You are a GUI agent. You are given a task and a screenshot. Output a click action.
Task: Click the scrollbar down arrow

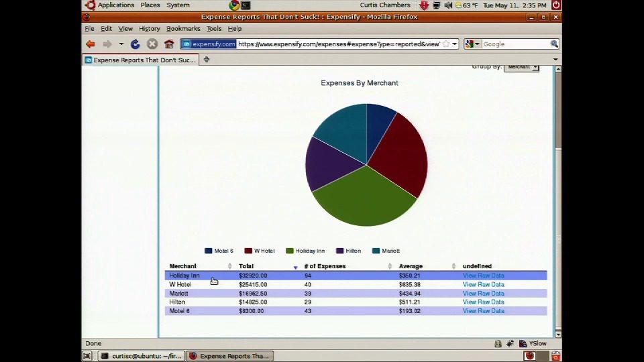(557, 334)
